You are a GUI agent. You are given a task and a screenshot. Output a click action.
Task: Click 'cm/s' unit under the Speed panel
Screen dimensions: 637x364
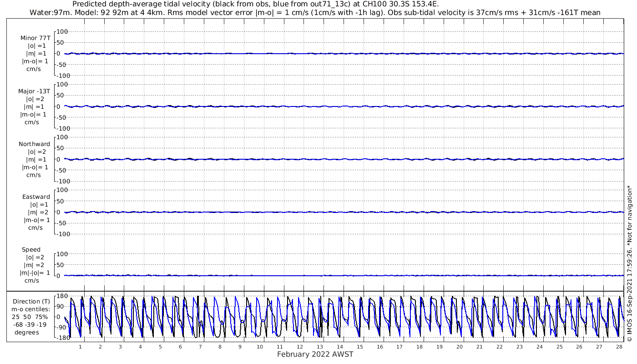[31, 281]
